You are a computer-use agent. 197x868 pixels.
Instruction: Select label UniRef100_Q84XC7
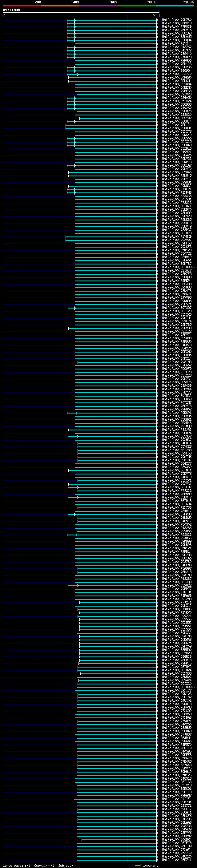click(x=176, y=464)
